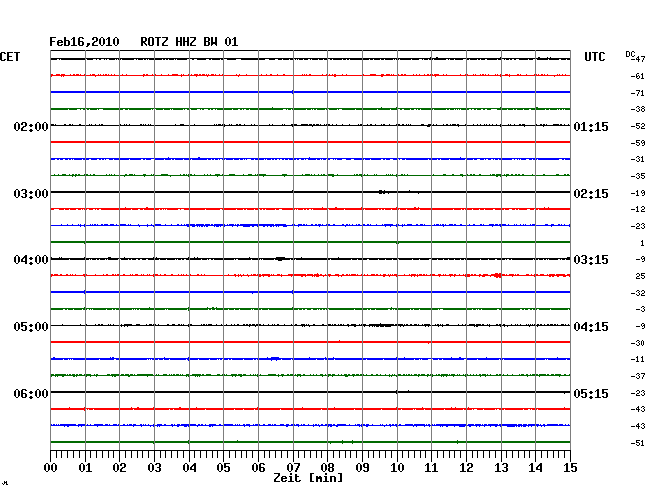650x494 pixels.
Task: Pick minute 15 on the time axis
Action: (570, 467)
